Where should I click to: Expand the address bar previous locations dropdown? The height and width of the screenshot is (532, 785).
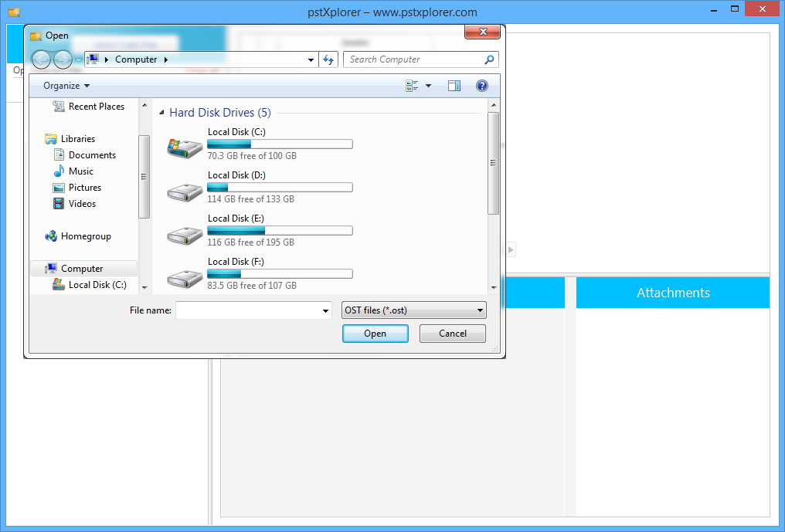click(311, 59)
